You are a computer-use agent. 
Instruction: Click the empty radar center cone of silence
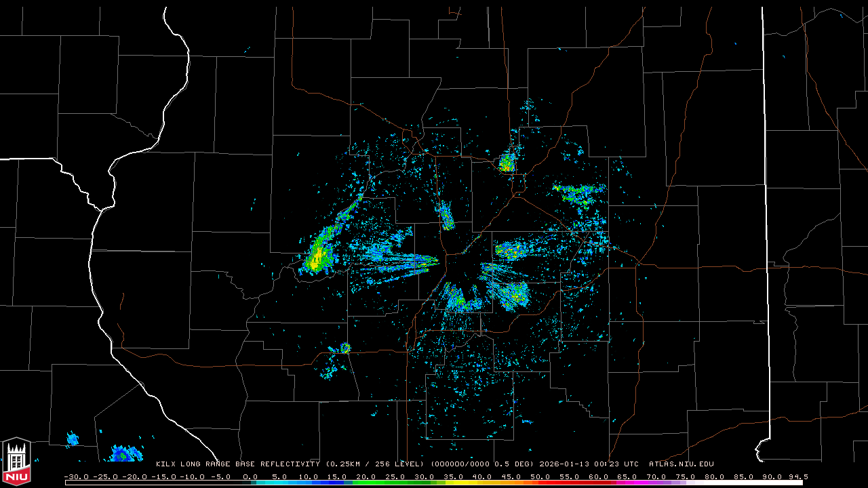pyautogui.click(x=461, y=263)
